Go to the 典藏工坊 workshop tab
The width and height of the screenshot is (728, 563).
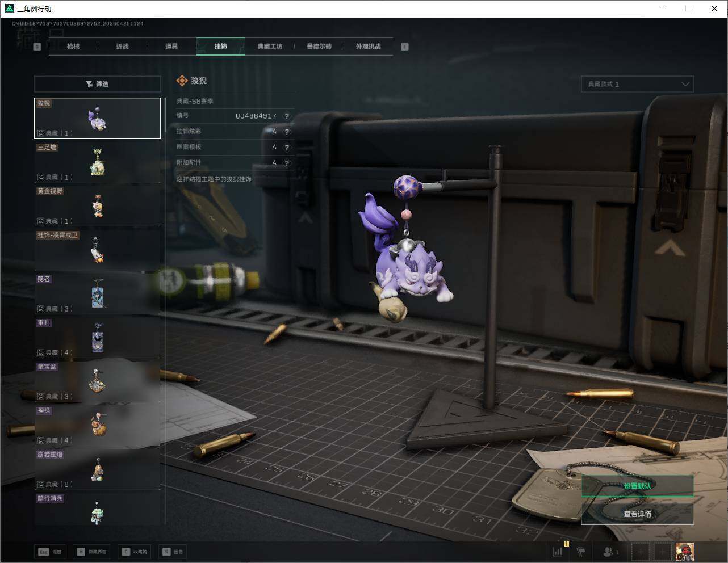pyautogui.click(x=270, y=47)
